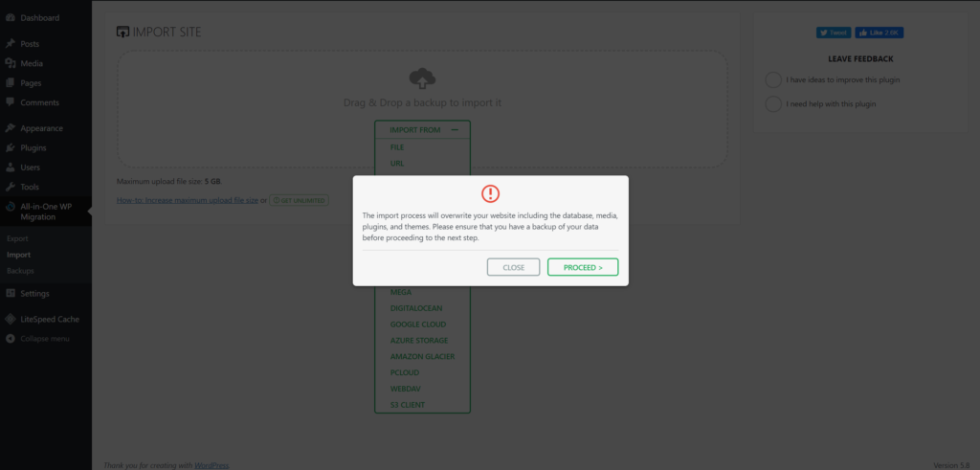Click the Collapse menu label
Viewport: 980px width, 470px height.
[45, 339]
